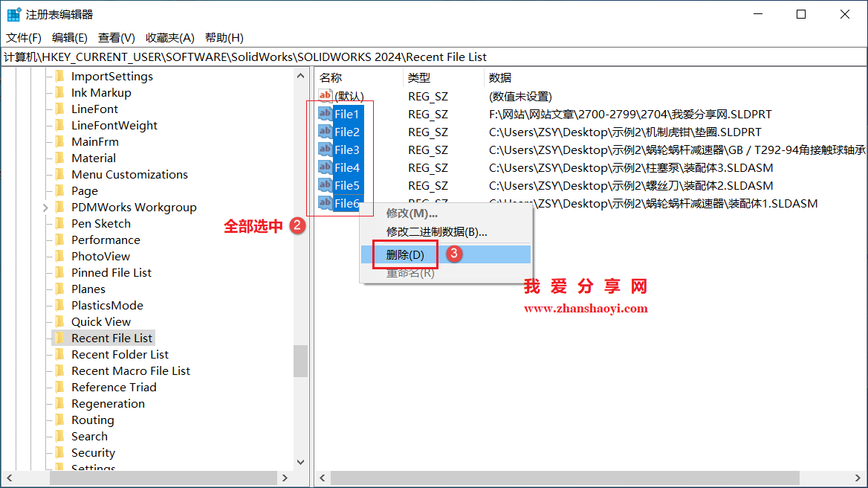Image resolution: width=868 pixels, height=488 pixels.
Task: Select the PhotoView key
Action: click(x=100, y=256)
